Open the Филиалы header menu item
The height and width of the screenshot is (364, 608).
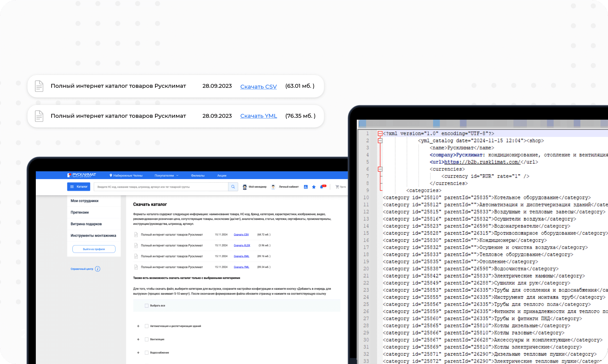click(x=198, y=175)
